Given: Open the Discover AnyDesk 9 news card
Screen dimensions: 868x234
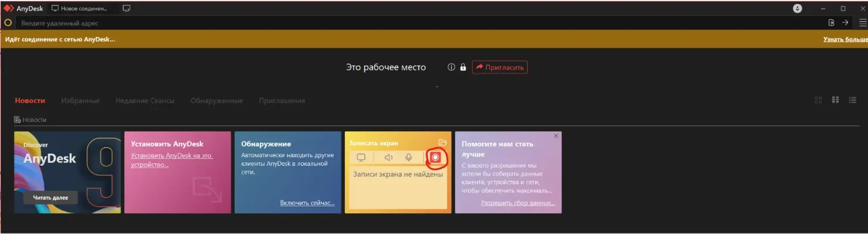Looking at the screenshot, I should click(x=67, y=172).
